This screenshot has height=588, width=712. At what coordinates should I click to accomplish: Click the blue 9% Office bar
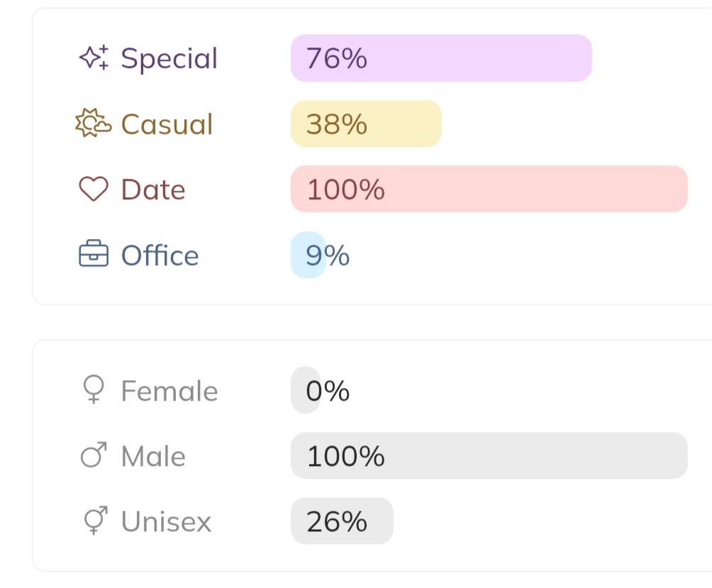point(308,255)
